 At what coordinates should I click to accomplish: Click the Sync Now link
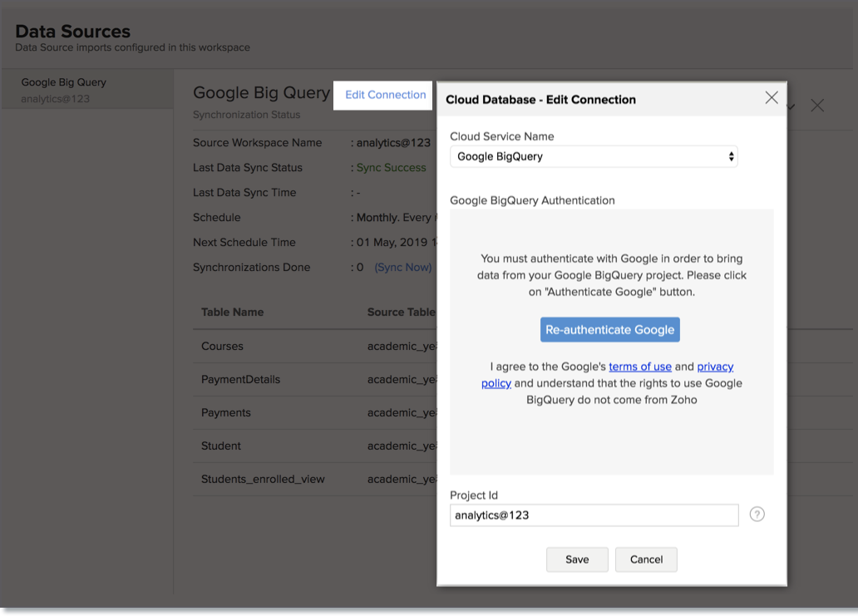click(402, 267)
